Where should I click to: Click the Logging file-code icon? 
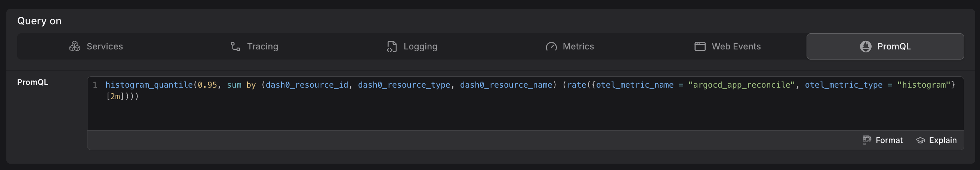(391, 46)
